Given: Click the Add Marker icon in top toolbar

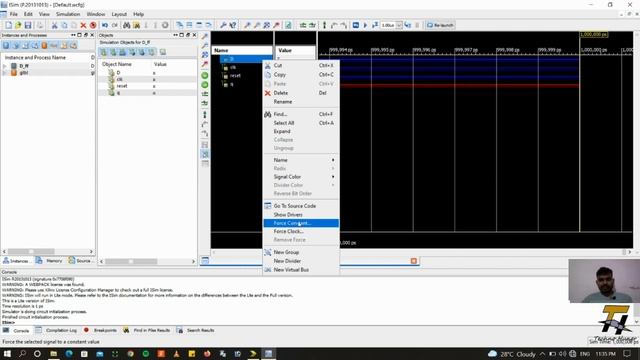Looking at the screenshot, I should 324,25.
